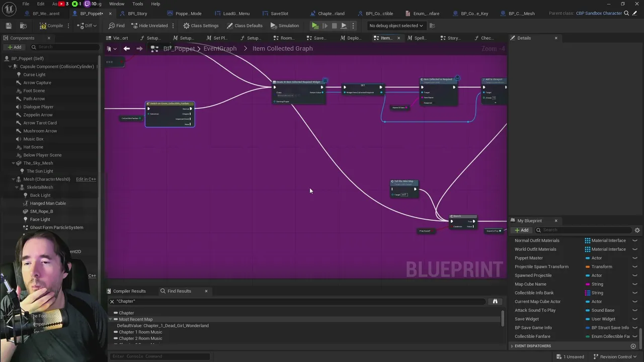Collapse The_Sky_Mesh tree node

14,163
